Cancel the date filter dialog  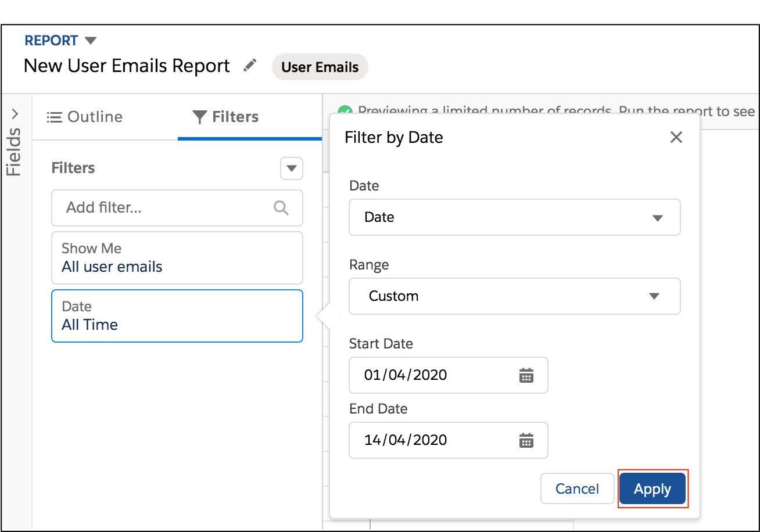[x=577, y=489]
